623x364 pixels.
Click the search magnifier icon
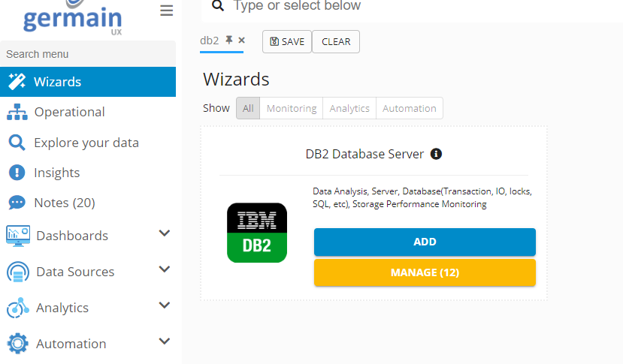(x=217, y=6)
